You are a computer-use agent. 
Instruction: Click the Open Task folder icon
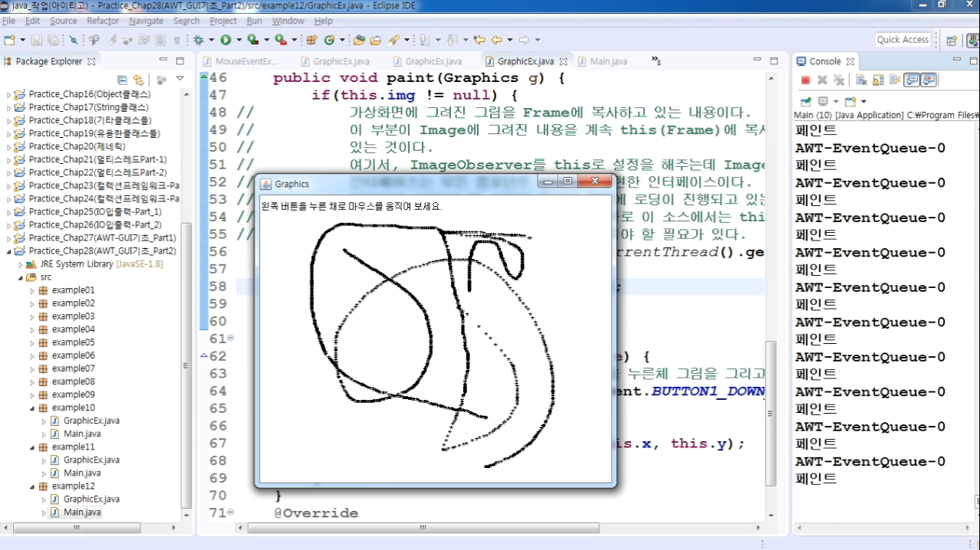376,40
